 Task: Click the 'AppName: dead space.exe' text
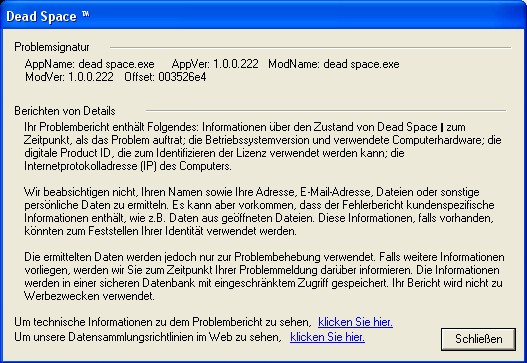coord(89,64)
